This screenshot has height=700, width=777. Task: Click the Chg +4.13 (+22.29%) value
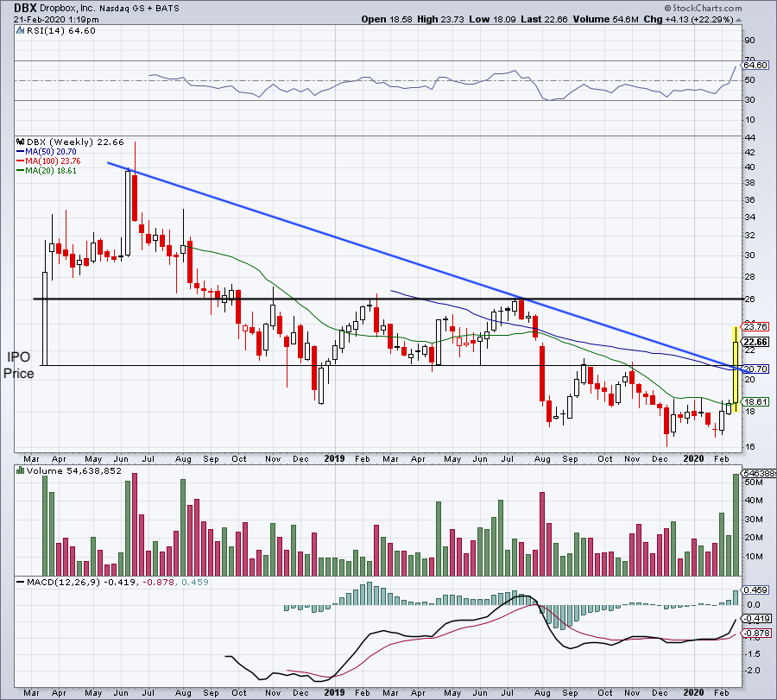click(x=688, y=19)
